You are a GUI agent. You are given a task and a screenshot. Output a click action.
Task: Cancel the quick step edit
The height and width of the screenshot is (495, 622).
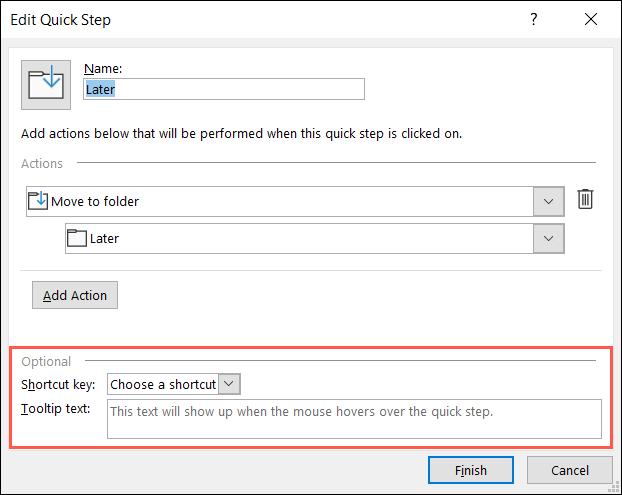coord(569,470)
